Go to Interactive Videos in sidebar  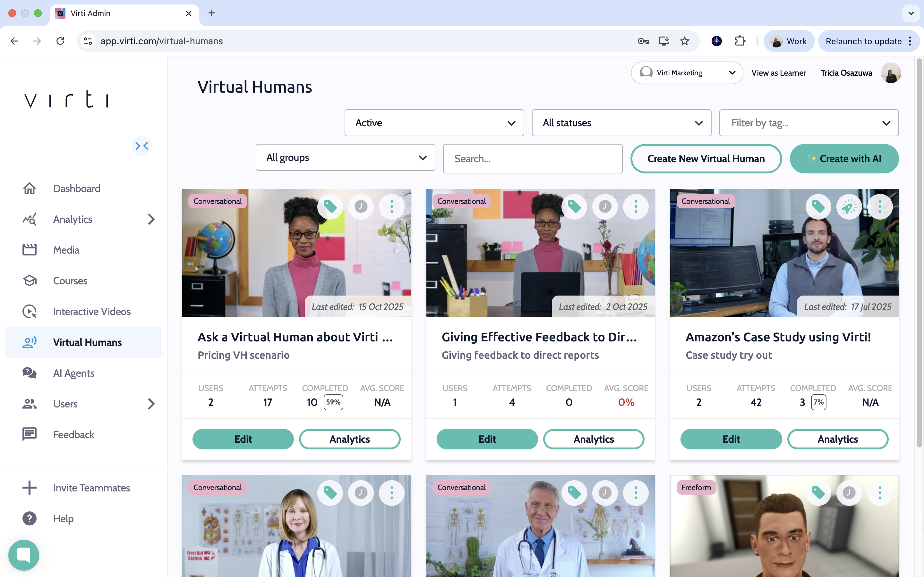pos(92,311)
